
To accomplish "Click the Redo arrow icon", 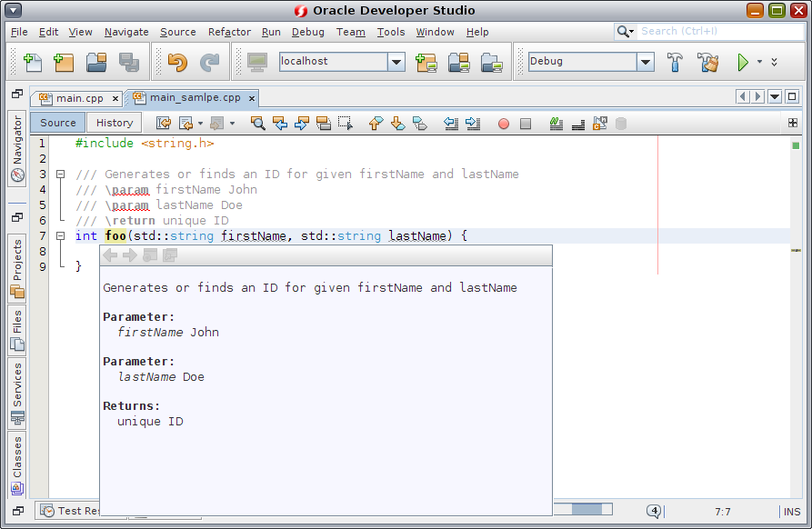I will pyautogui.click(x=210, y=62).
